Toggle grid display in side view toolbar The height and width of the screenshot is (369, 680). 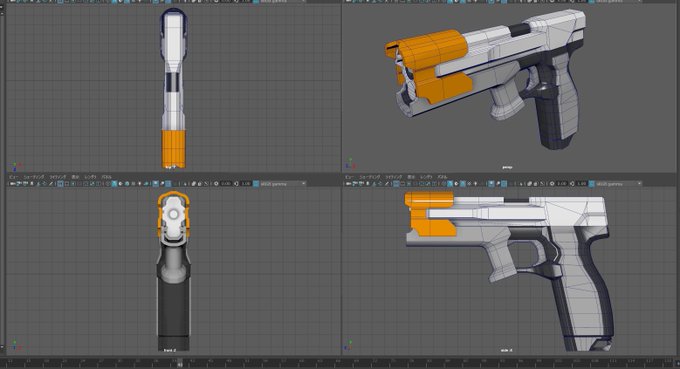pos(396,184)
